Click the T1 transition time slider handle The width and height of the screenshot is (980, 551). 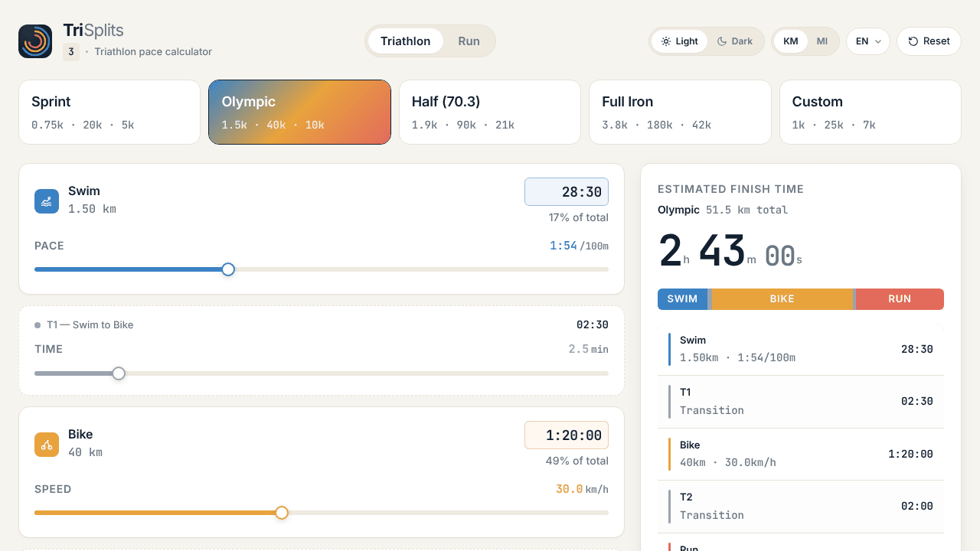tap(119, 373)
